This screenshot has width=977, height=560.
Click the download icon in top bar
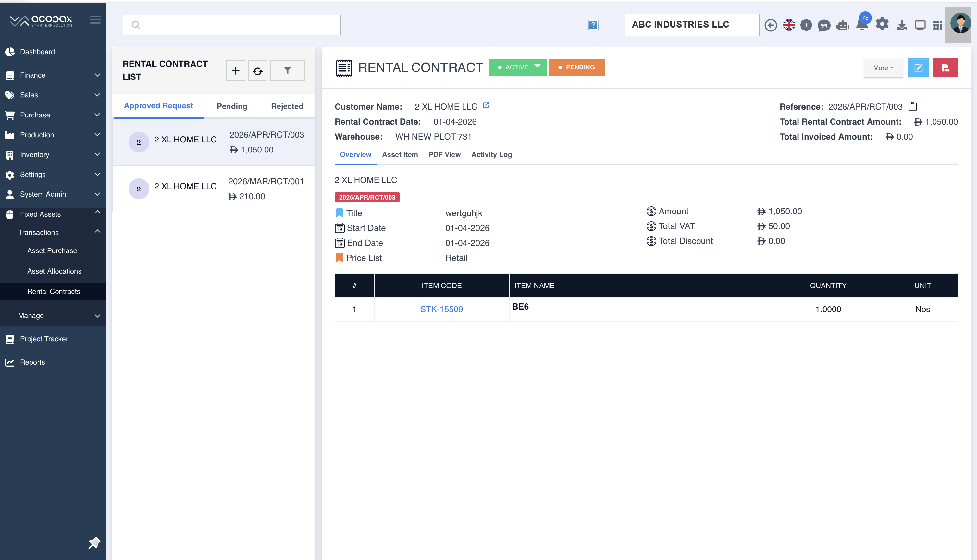click(902, 25)
